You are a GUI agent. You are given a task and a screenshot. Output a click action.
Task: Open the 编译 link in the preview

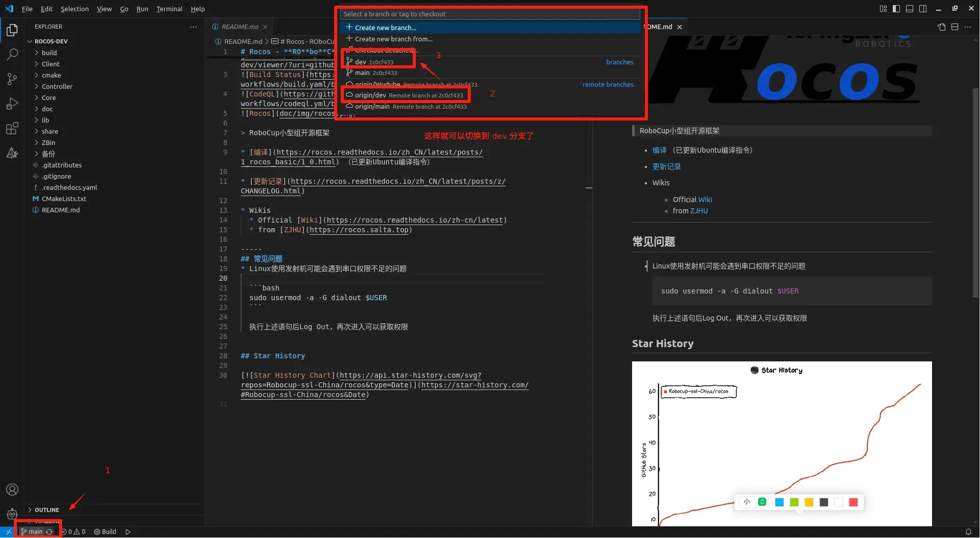pos(659,150)
